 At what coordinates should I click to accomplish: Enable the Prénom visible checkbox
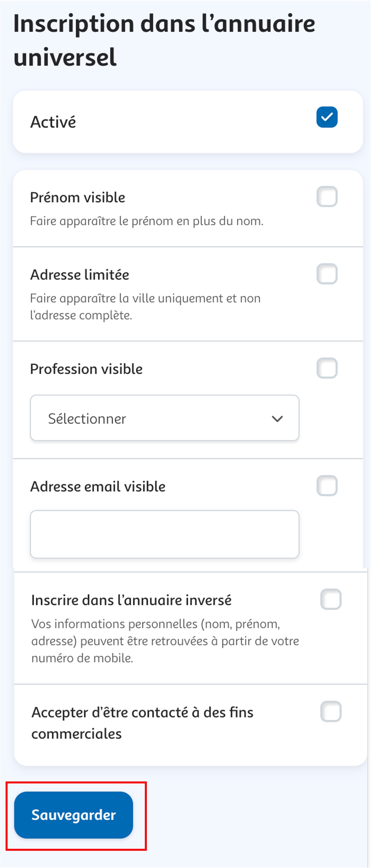pyautogui.click(x=327, y=196)
